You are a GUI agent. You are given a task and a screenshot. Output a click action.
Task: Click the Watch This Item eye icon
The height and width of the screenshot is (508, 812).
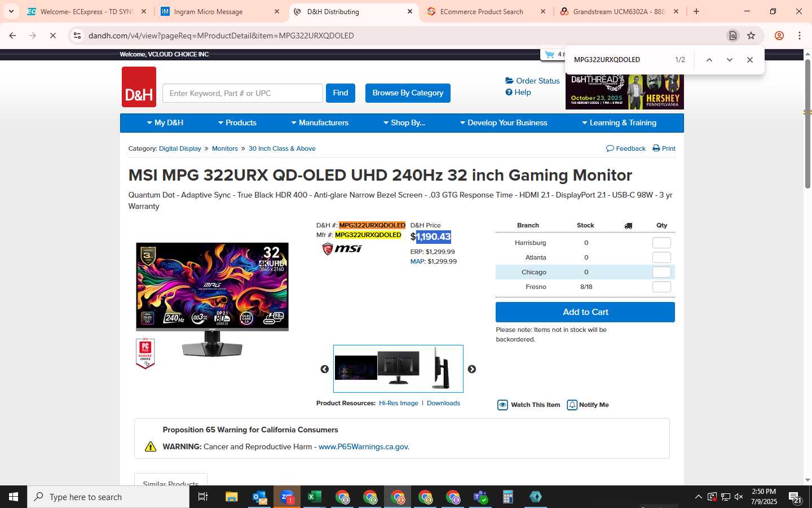coord(502,405)
